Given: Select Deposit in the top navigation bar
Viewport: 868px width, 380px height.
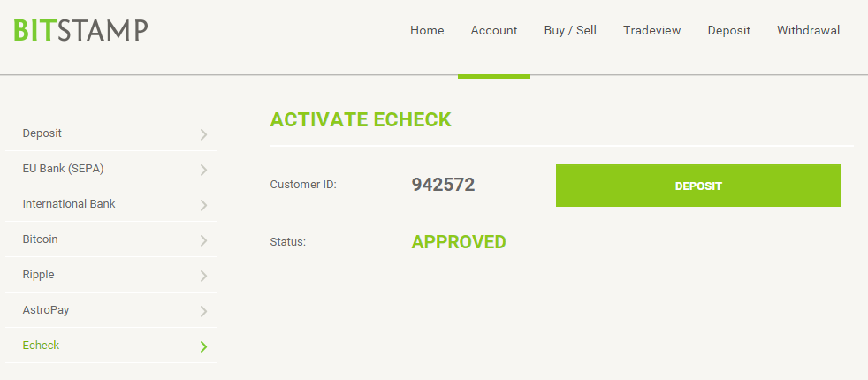Looking at the screenshot, I should 728,30.
